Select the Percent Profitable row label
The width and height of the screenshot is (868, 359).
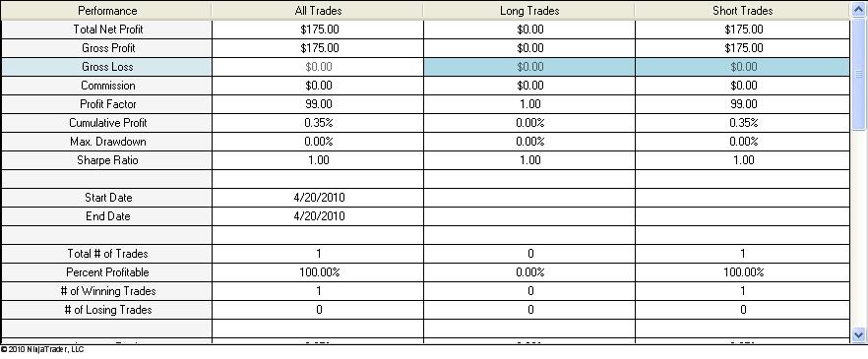pyautogui.click(x=107, y=272)
